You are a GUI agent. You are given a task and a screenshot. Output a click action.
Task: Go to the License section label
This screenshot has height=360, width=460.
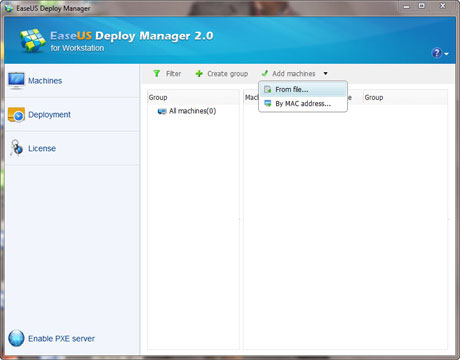[42, 148]
